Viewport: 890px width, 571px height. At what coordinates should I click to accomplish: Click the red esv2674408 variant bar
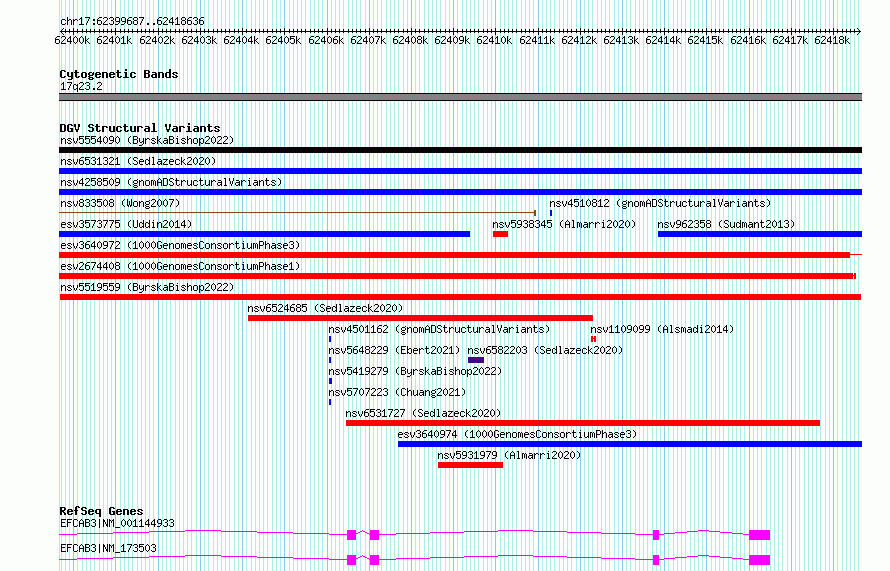457,276
